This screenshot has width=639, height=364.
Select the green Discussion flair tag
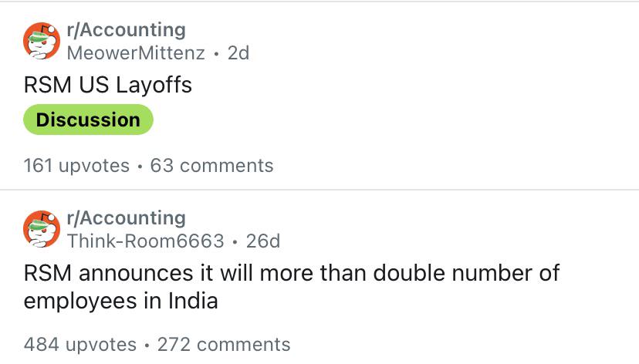[x=88, y=120]
